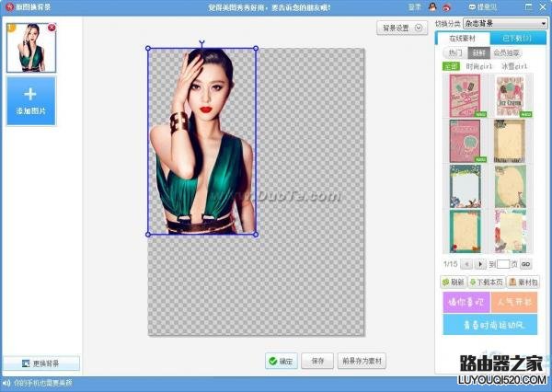
Task: Click the app logo icon in title bar
Action: click(x=9, y=6)
